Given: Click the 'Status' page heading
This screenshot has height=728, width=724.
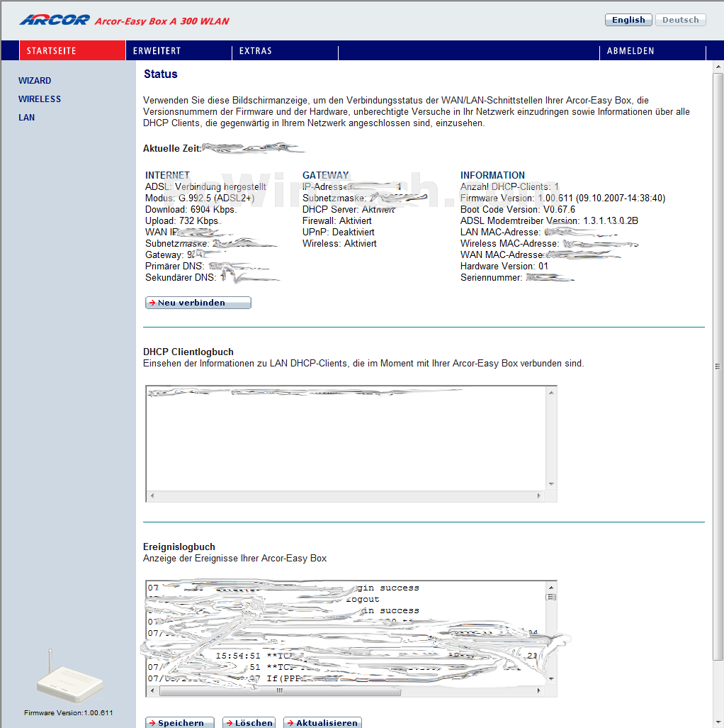Looking at the screenshot, I should coord(161,74).
